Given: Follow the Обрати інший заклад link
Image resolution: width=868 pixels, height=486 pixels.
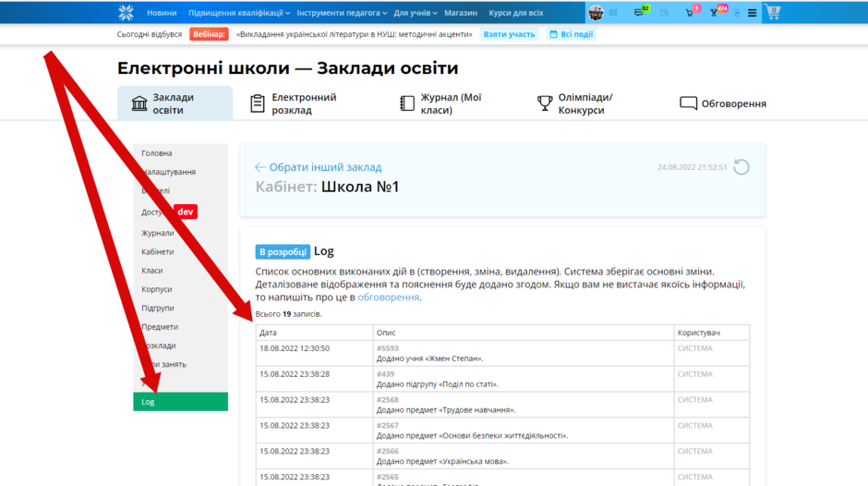Looking at the screenshot, I should click(x=319, y=167).
